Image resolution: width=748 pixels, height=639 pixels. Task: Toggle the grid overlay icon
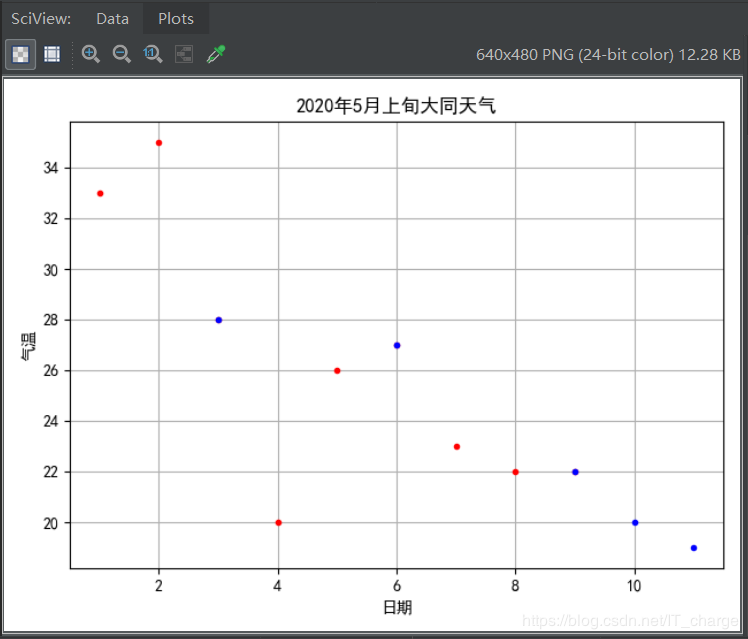coord(52,54)
